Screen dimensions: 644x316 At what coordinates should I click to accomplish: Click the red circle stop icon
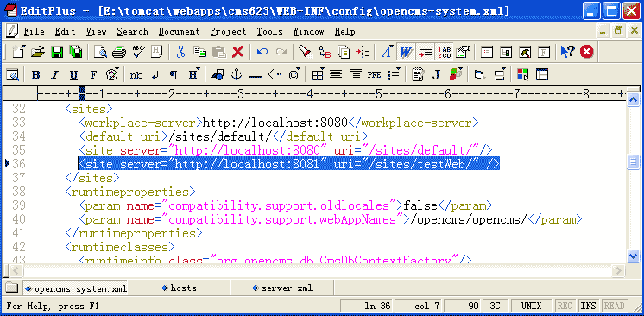point(586,52)
